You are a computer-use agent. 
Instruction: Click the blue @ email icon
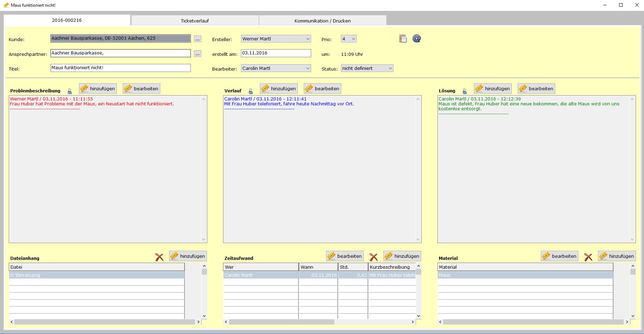pos(416,39)
